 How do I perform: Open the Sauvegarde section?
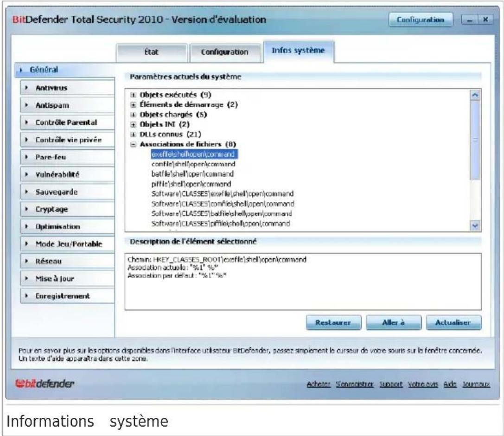(x=67, y=192)
